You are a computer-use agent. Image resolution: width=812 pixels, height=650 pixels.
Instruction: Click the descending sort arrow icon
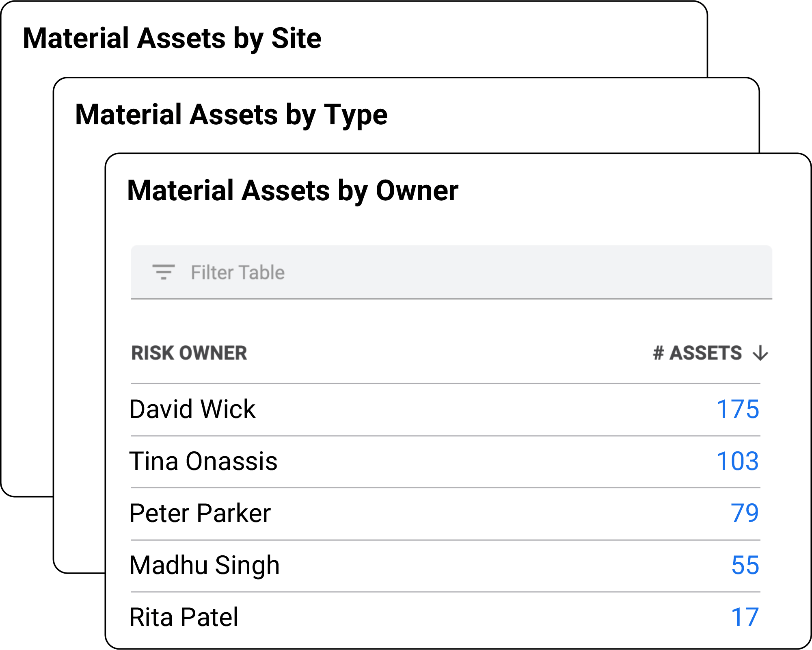pos(760,353)
